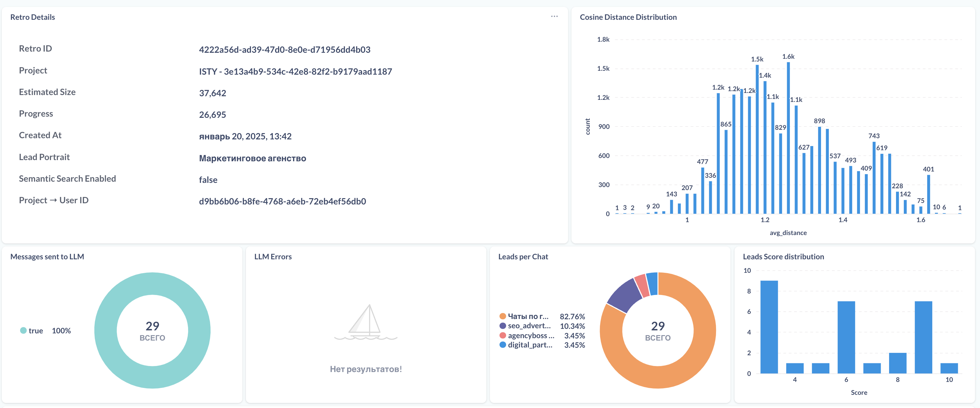Click the Project ISTY value link
The height and width of the screenshot is (408, 980).
(x=295, y=71)
